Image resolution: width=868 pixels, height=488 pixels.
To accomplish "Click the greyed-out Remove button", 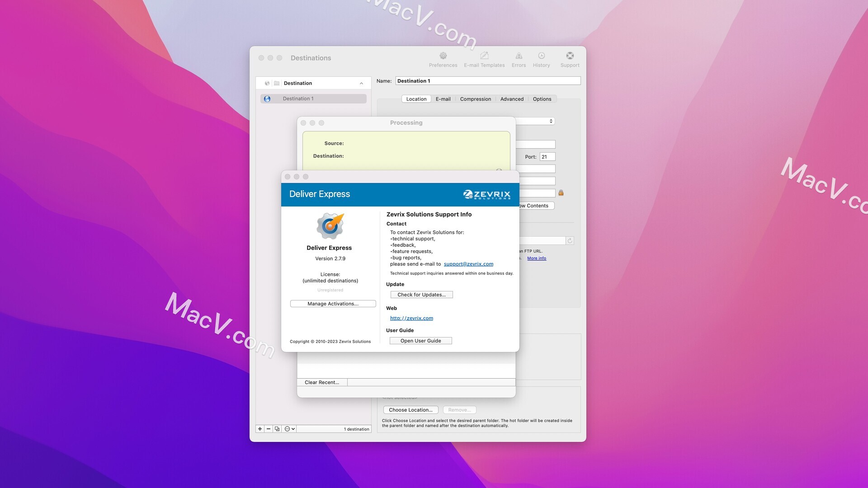I will 459,410.
